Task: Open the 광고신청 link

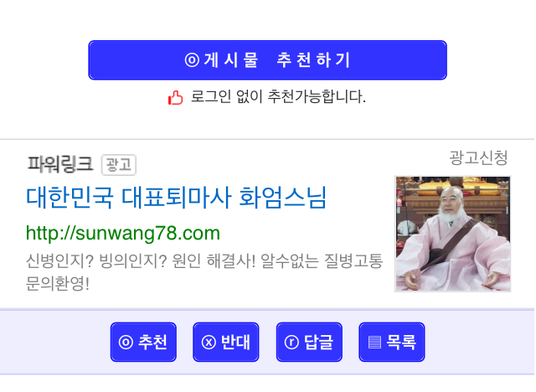Action: click(x=478, y=158)
